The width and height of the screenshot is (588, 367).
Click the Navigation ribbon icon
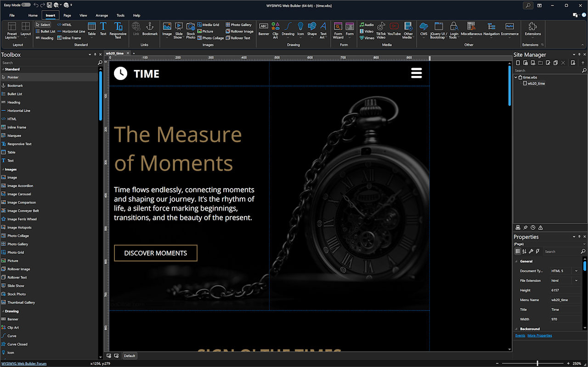491,29
